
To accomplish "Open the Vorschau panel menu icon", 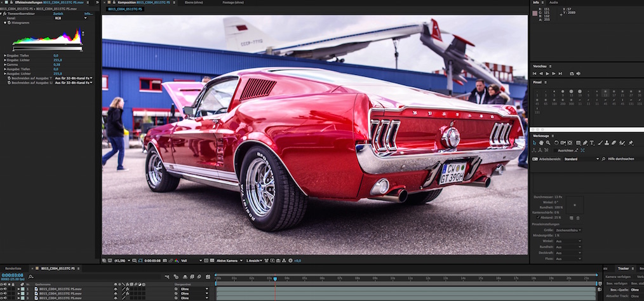I will (x=551, y=66).
